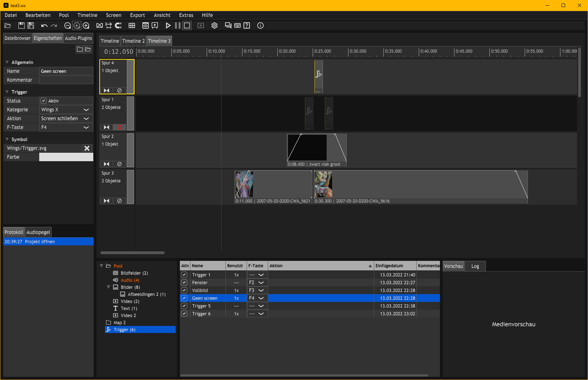588x380 pixels.
Task: Open the F-Taste dropdown in properties panel
Action: pyautogui.click(x=66, y=127)
